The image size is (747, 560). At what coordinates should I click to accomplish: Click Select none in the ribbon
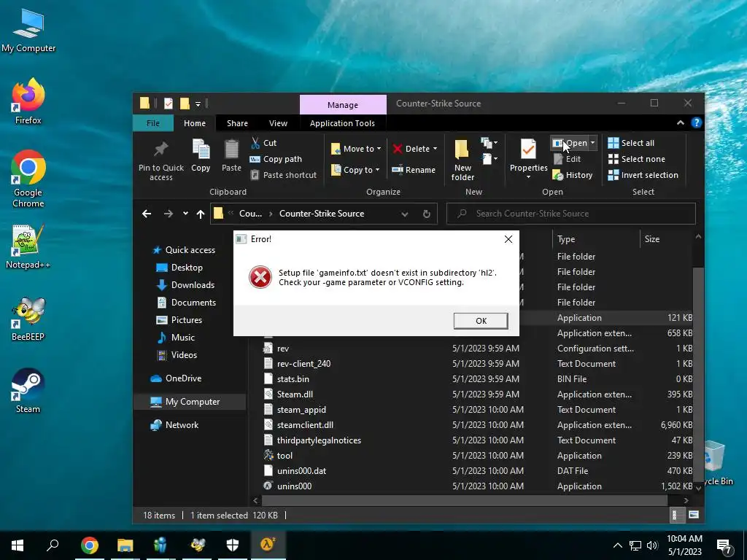tap(636, 159)
